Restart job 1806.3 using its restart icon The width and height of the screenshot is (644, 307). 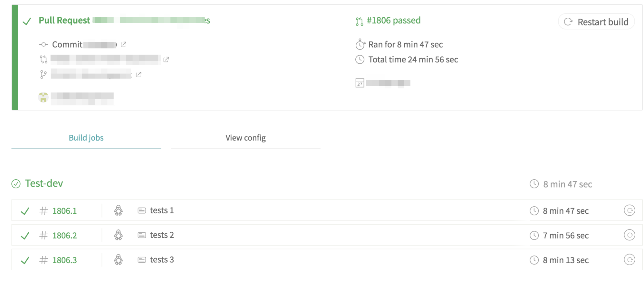point(629,260)
